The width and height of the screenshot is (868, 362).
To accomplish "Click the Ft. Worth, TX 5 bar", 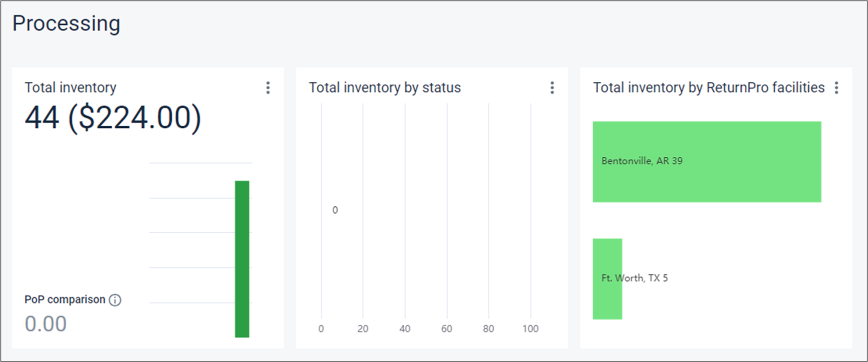I will point(607,279).
